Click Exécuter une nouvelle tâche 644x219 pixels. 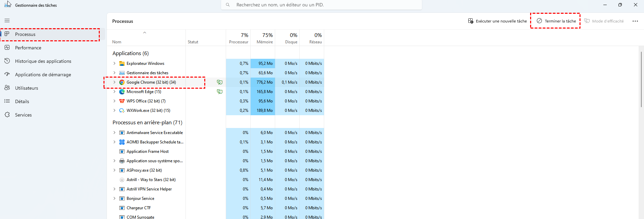pyautogui.click(x=498, y=21)
